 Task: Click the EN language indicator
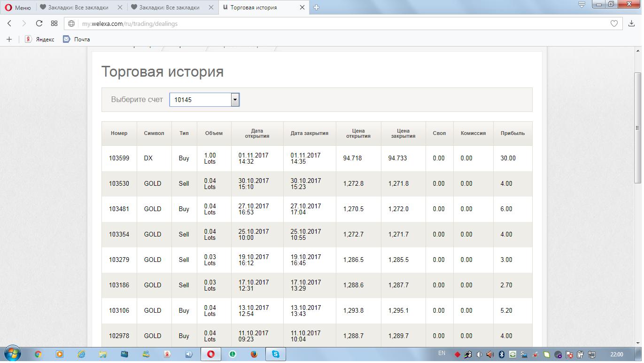(x=442, y=353)
